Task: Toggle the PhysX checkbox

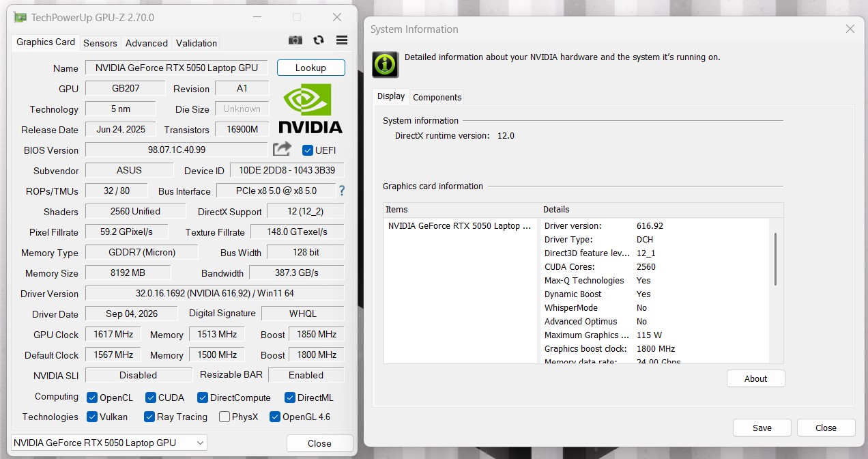Action: pyautogui.click(x=224, y=417)
